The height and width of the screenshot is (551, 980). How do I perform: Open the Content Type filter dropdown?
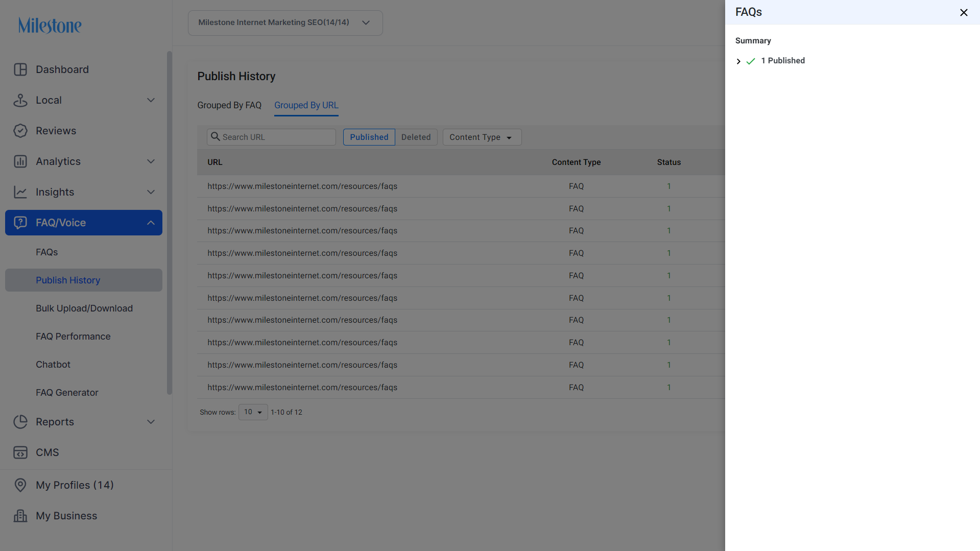[482, 137]
